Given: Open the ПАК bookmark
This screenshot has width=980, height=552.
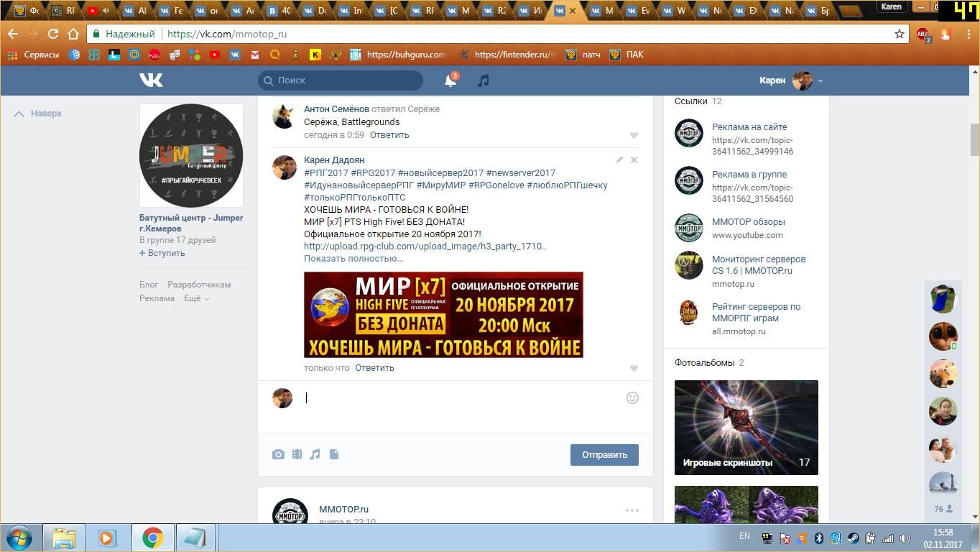Looking at the screenshot, I should (x=627, y=55).
